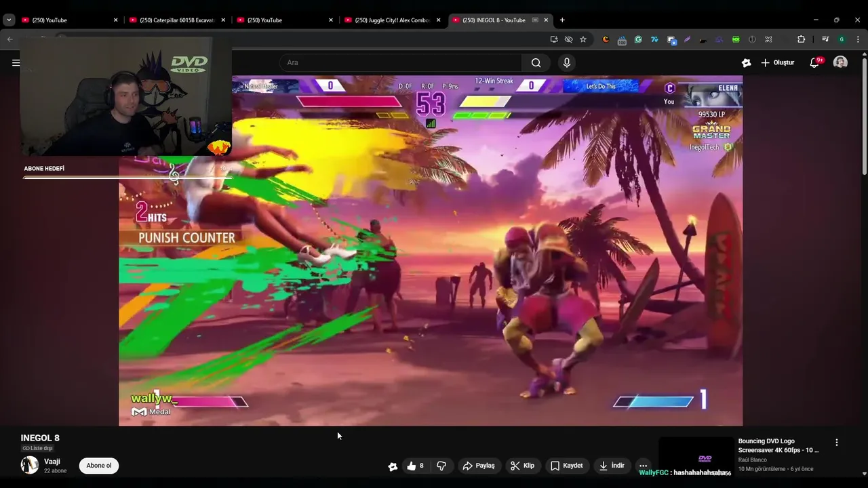Click the Paylaş share button
Viewport: 868px width, 488px height.
(479, 466)
